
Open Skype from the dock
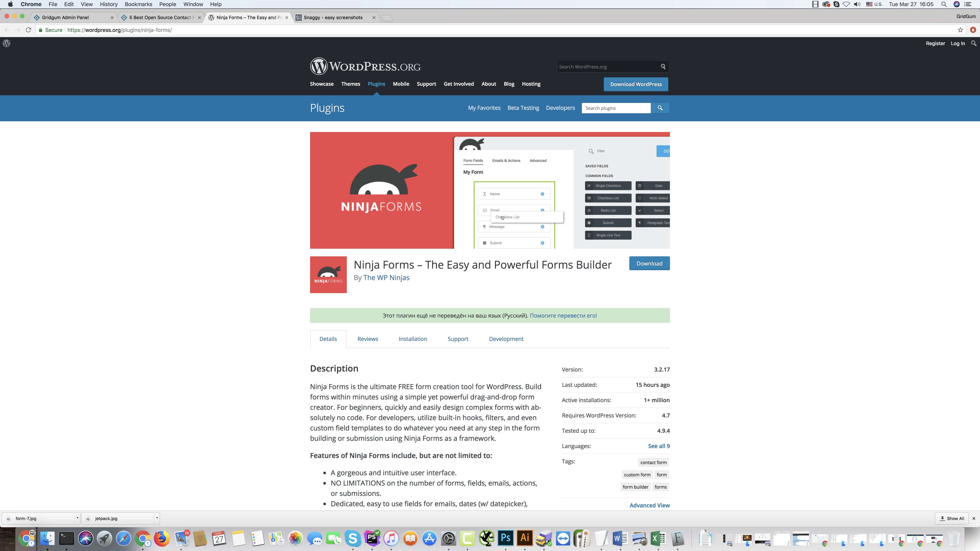coord(353,538)
